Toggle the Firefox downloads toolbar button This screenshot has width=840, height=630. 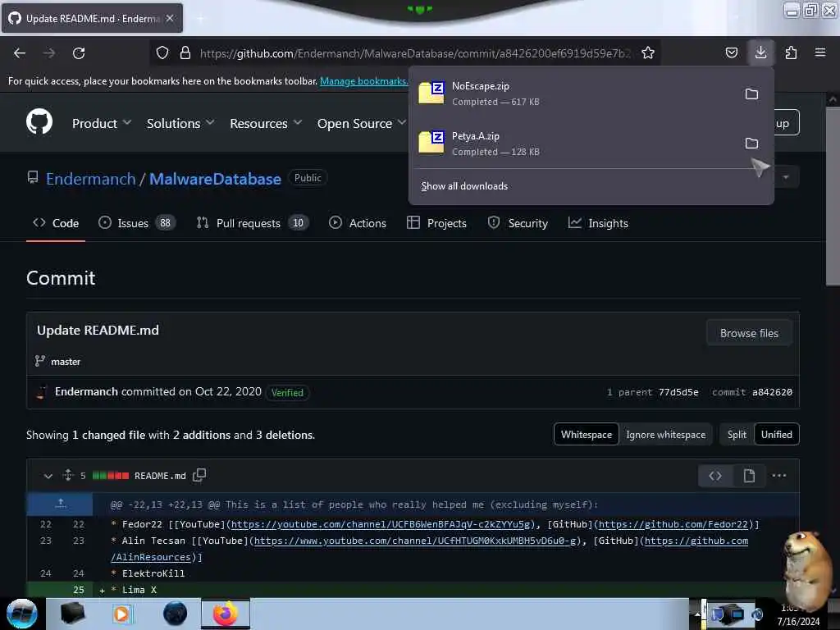tap(760, 52)
